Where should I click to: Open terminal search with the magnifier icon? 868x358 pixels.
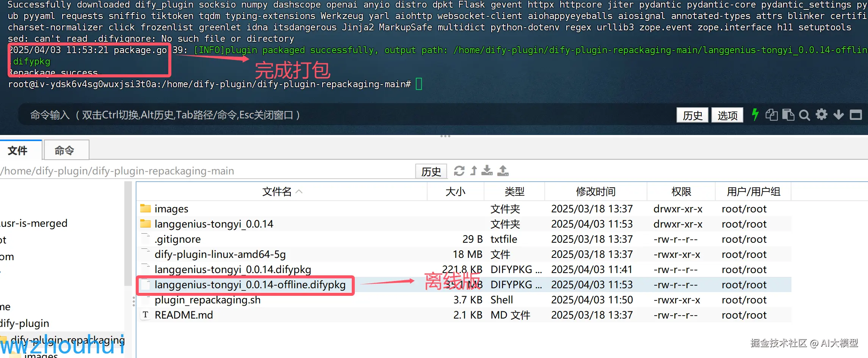pyautogui.click(x=805, y=115)
